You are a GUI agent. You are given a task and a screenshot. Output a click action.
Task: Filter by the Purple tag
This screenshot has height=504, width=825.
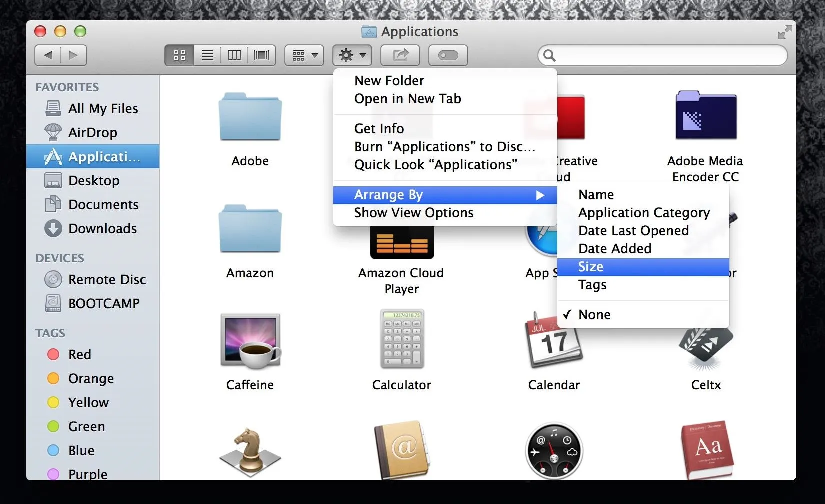tap(92, 473)
